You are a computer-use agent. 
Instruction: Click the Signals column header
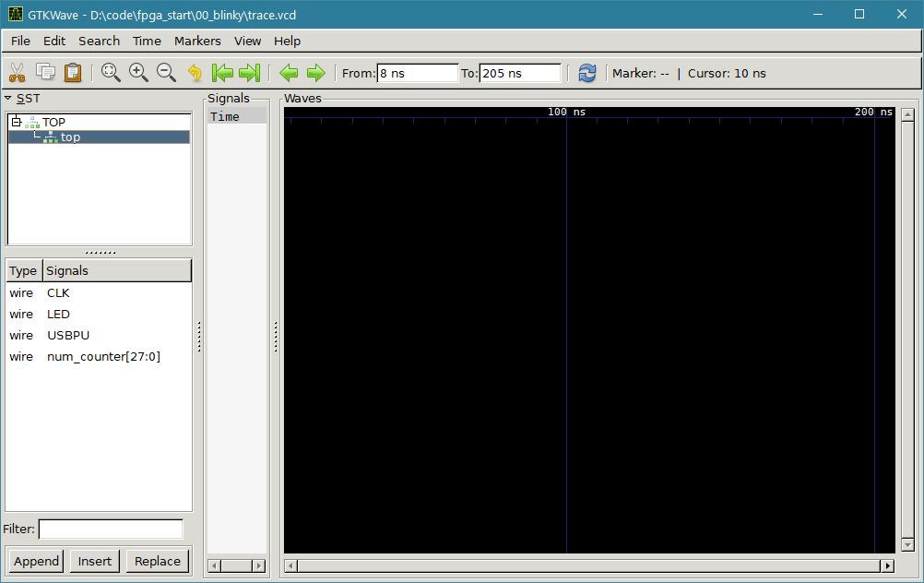coord(117,270)
